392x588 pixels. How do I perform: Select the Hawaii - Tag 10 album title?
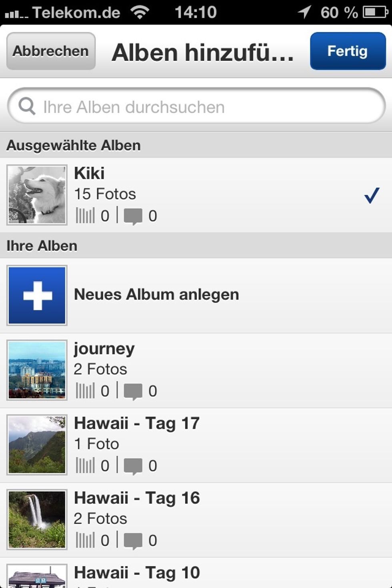137,573
